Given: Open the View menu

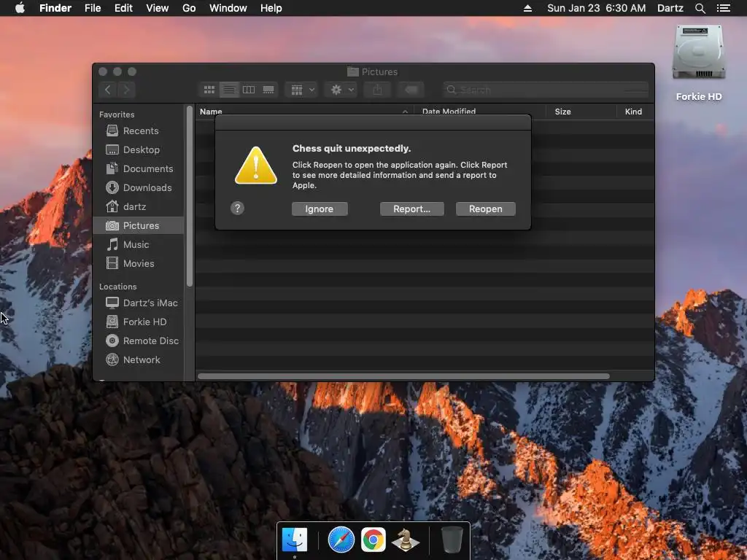Looking at the screenshot, I should (158, 8).
